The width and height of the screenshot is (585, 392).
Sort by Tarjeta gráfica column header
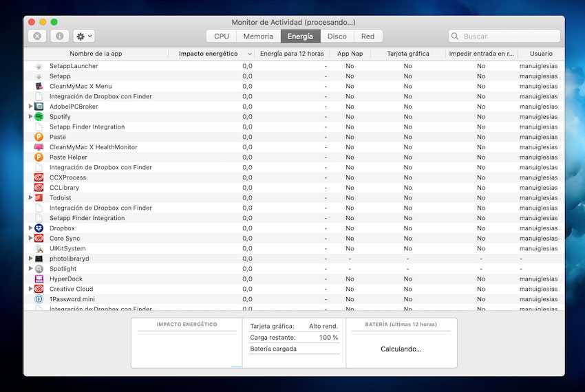pos(408,54)
